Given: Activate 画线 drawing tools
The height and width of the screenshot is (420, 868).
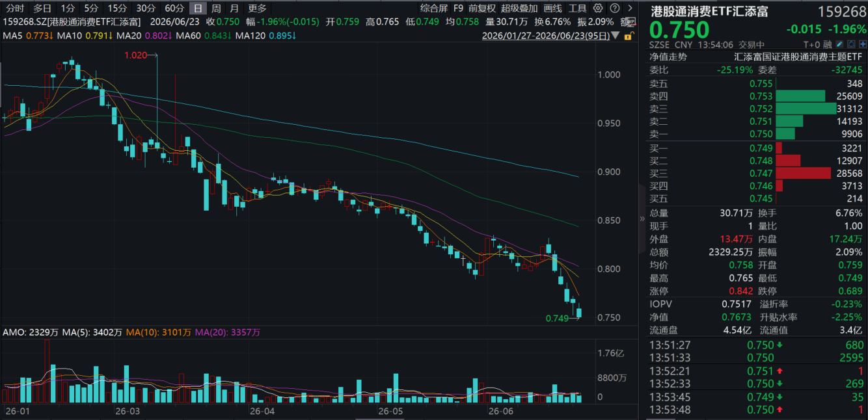Looking at the screenshot, I should (x=552, y=8).
